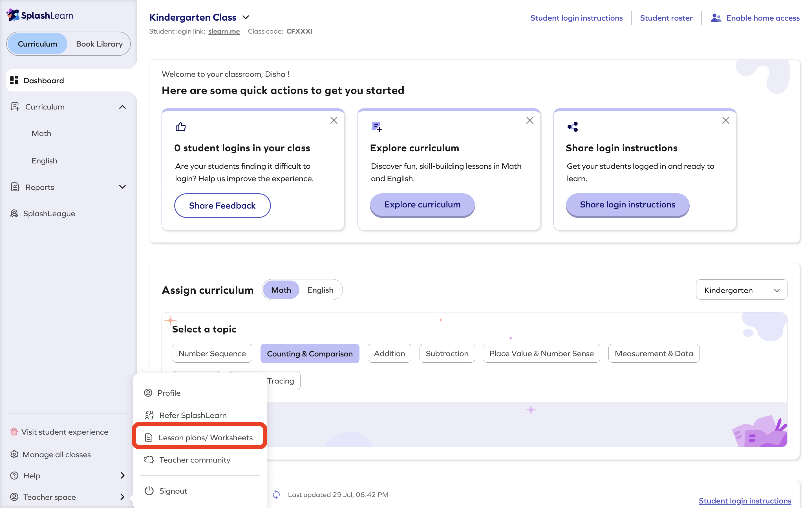Screen dimensions: 812x508
Task: Select the Number Sequence topic
Action: tap(212, 353)
